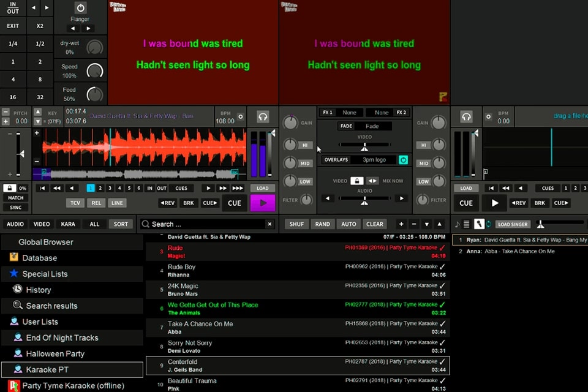Click the CLEAR playlist button
The width and height of the screenshot is (588, 392).
pos(375,224)
